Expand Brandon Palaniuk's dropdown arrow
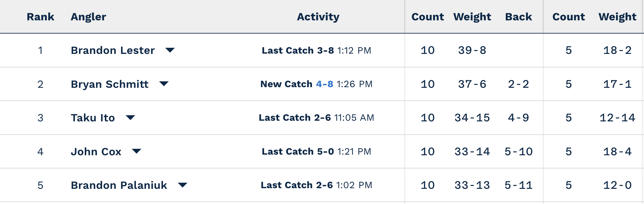The image size is (644, 204). click(183, 185)
